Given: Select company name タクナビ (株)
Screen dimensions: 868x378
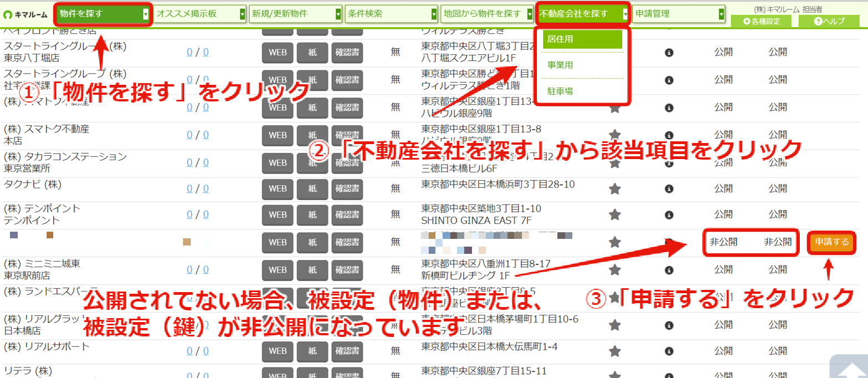Looking at the screenshot, I should tap(32, 184).
